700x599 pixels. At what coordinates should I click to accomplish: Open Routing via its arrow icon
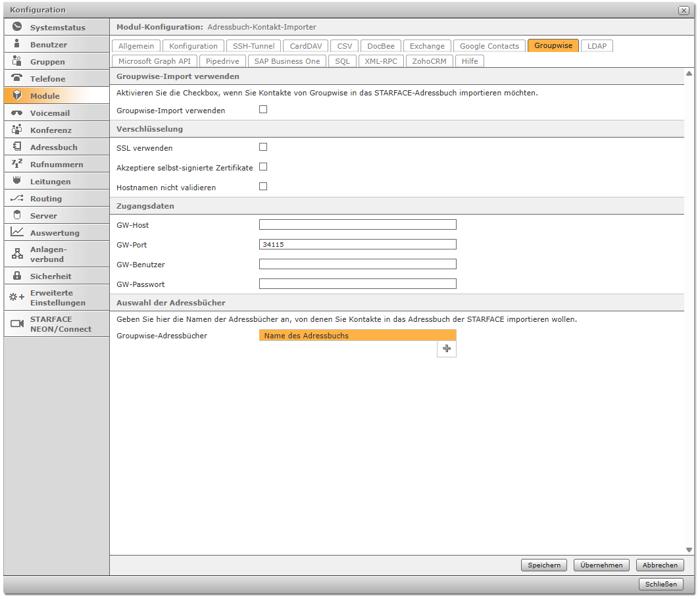pos(17,199)
